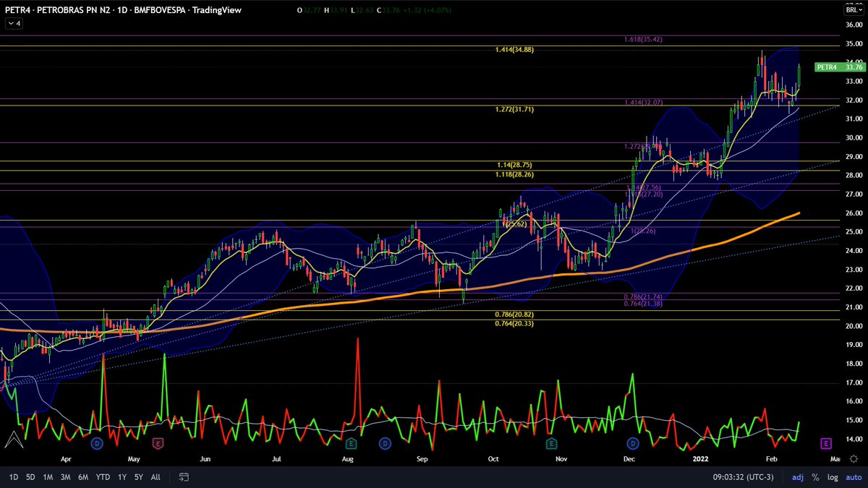
Task: Click the 1.272(31.71) Fibonacci label
Action: pyautogui.click(x=514, y=109)
